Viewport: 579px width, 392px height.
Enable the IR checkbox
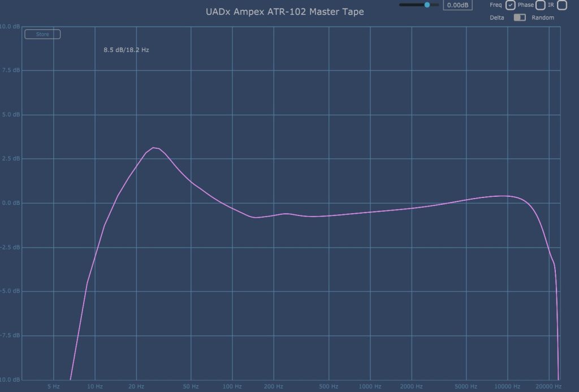tap(561, 6)
